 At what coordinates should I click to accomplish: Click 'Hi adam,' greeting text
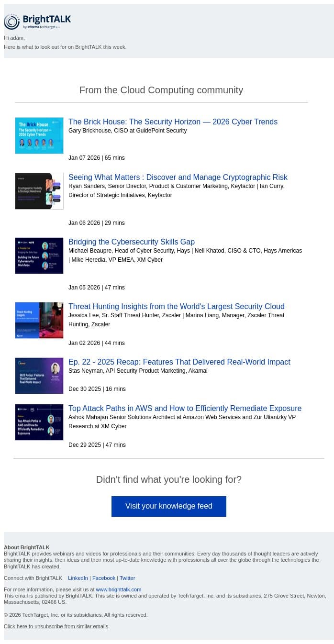tap(14, 38)
